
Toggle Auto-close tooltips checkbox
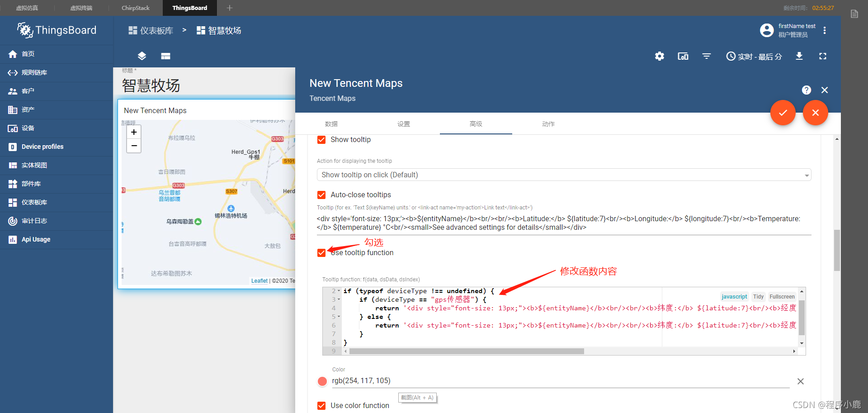(x=321, y=195)
